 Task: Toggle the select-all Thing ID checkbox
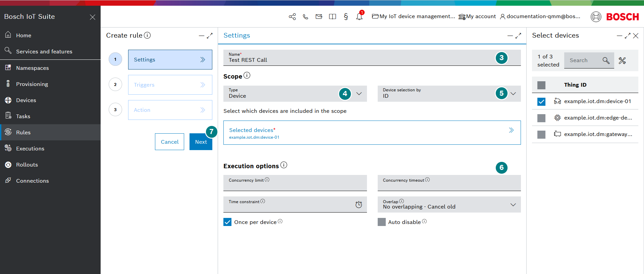(541, 85)
